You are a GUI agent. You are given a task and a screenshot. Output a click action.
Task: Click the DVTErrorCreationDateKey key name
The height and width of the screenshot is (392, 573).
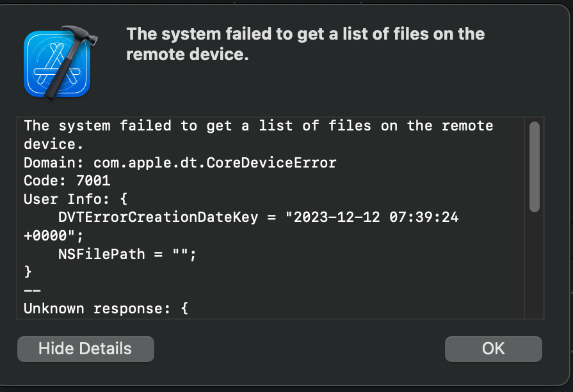pos(158,217)
